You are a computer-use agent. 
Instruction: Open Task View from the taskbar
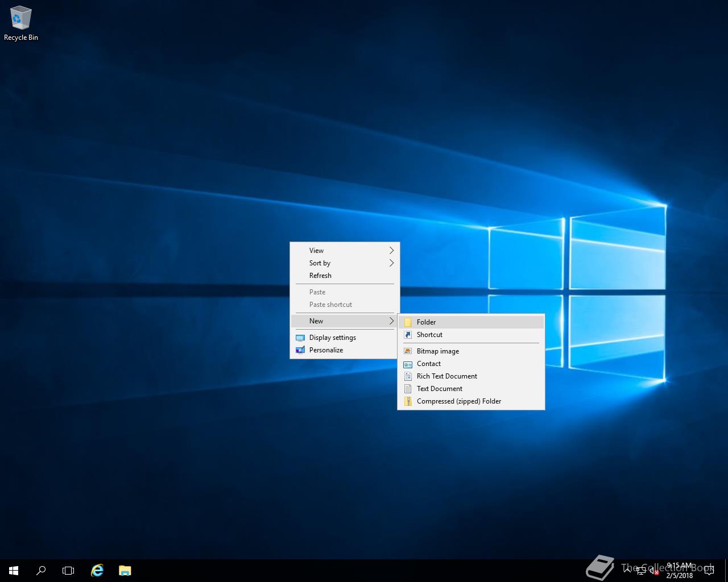pyautogui.click(x=68, y=571)
